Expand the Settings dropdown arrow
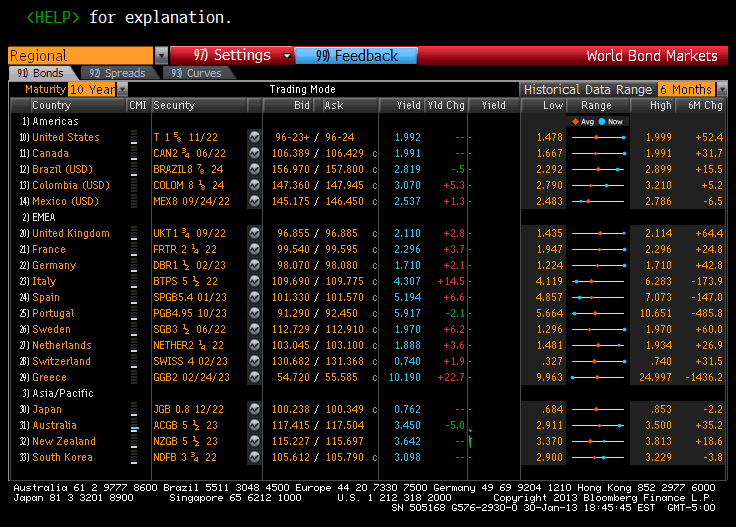This screenshot has width=736, height=527. click(286, 55)
